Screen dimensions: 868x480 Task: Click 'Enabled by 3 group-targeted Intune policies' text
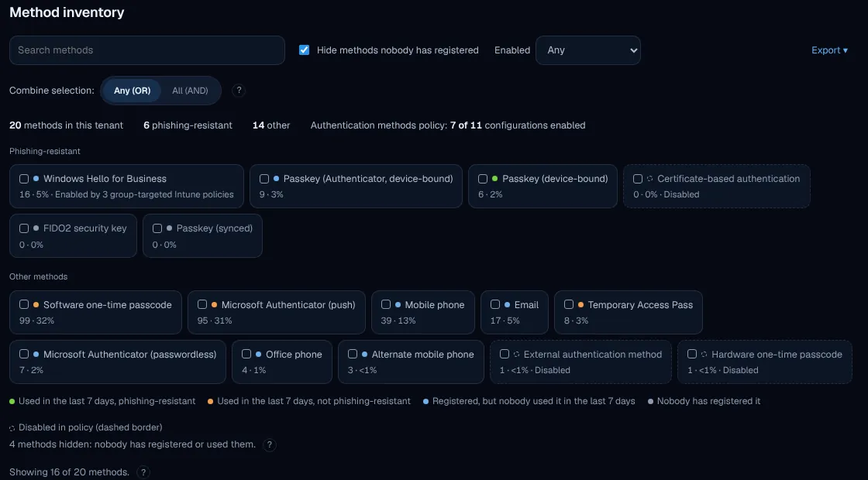coord(144,194)
